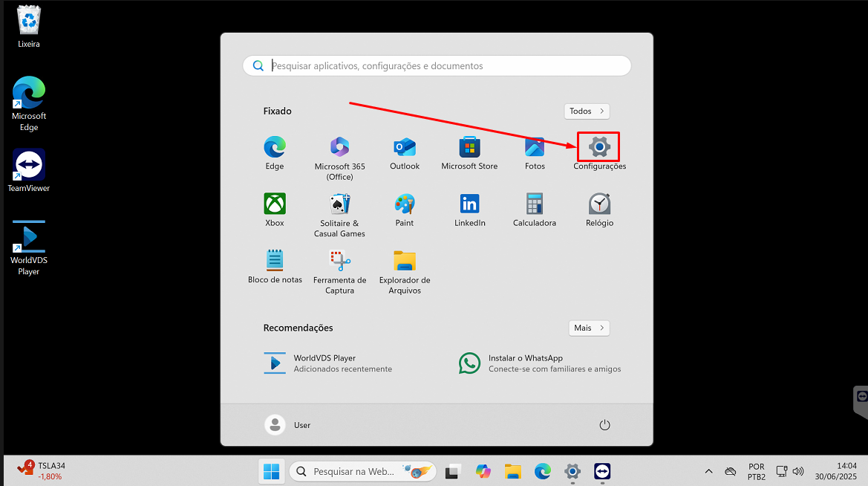
Task: Open File Explorer taskbar icon
Action: pyautogui.click(x=513, y=472)
